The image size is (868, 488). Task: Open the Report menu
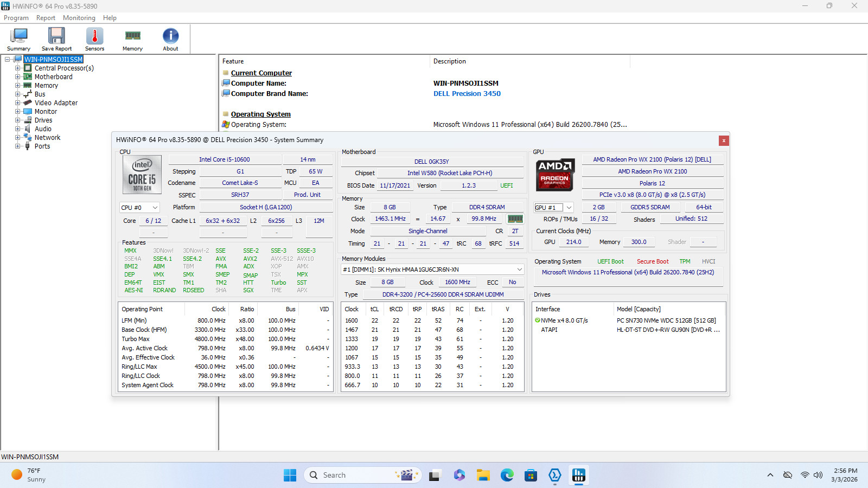[x=46, y=18]
